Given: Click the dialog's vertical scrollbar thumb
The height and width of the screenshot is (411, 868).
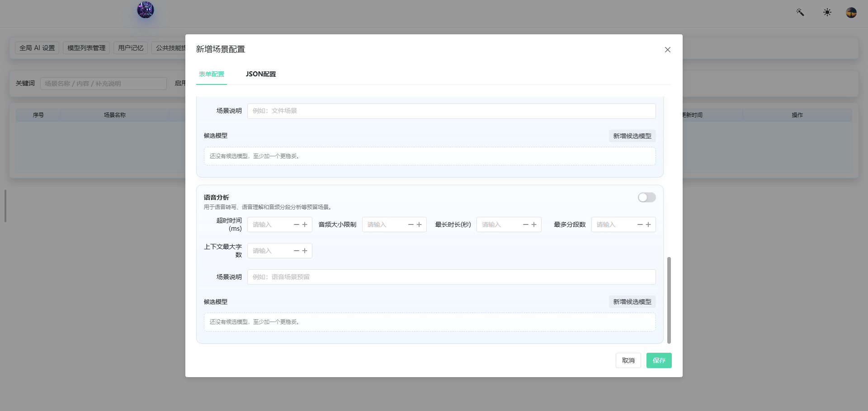Looking at the screenshot, I should (669, 300).
